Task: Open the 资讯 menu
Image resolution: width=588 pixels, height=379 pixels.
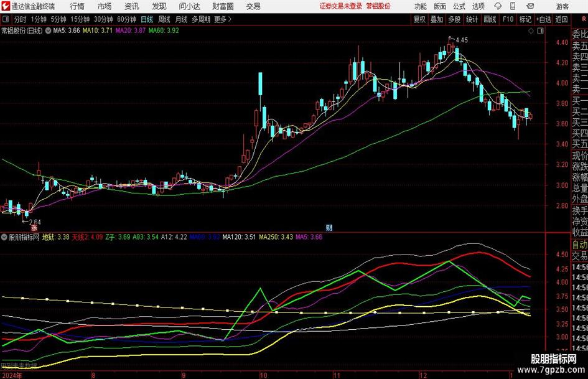Action: click(132, 6)
